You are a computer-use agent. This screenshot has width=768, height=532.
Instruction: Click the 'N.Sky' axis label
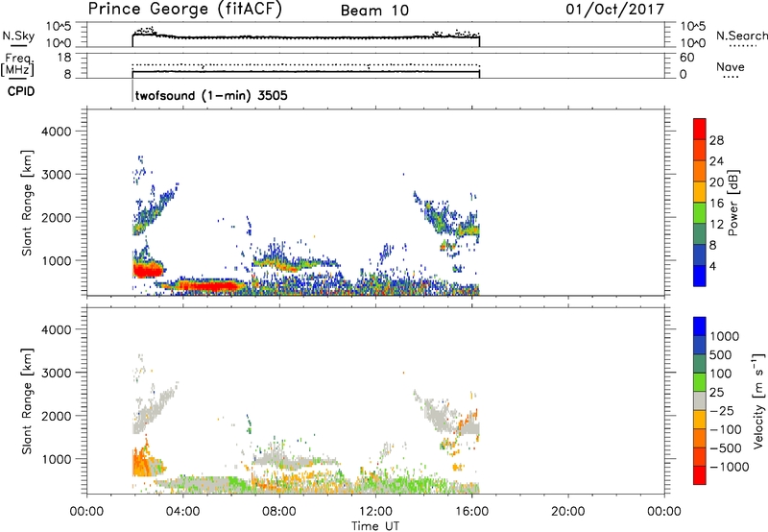pyautogui.click(x=18, y=36)
